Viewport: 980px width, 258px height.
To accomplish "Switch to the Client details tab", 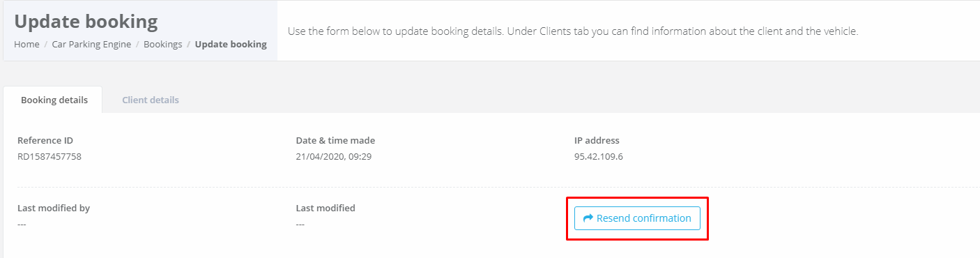I will tap(151, 100).
